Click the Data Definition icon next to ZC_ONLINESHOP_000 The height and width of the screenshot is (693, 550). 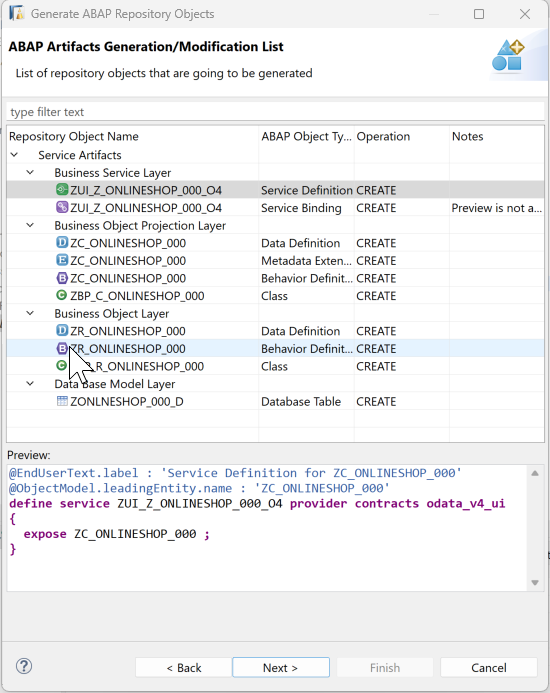tap(62, 243)
